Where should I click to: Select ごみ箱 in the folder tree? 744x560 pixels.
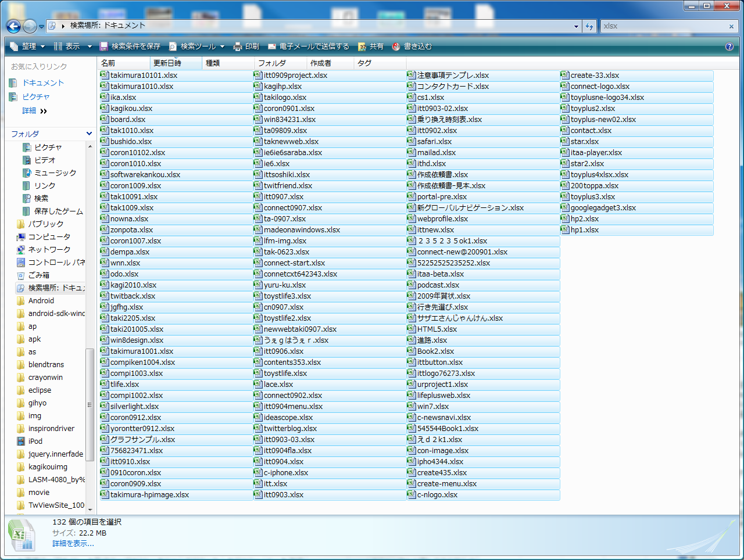(x=39, y=275)
